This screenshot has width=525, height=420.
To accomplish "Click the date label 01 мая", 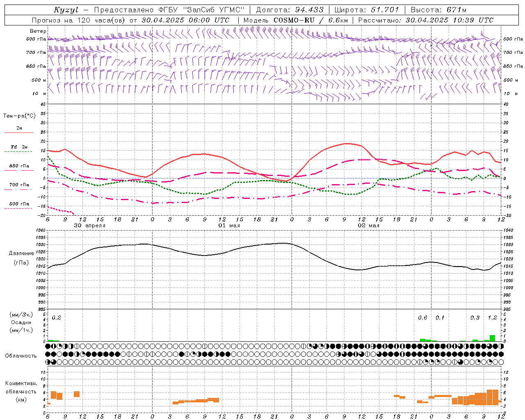I will coord(229,226).
